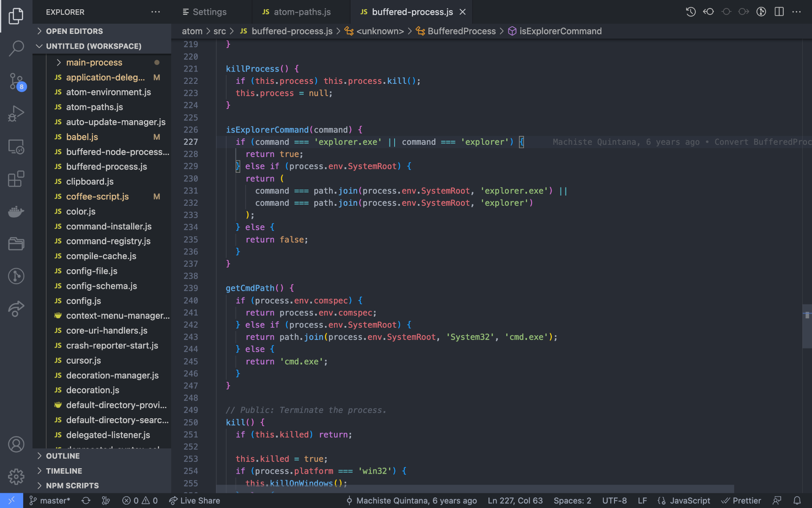This screenshot has height=508, width=812.
Task: Expand the TIMELINE section
Action: [x=64, y=471]
